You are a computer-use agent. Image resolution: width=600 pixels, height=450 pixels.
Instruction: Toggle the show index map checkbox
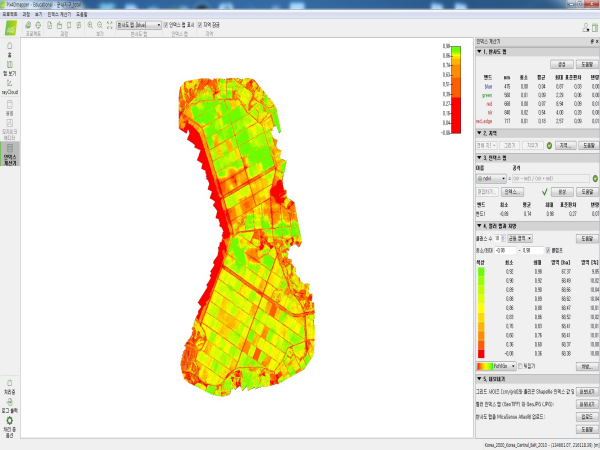(x=166, y=25)
